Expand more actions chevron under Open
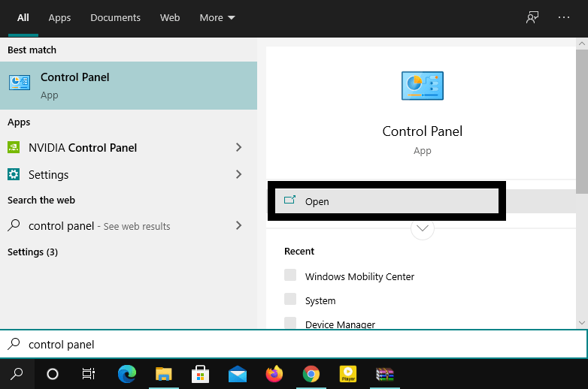Viewport: 588px width, 389px height. tap(423, 228)
